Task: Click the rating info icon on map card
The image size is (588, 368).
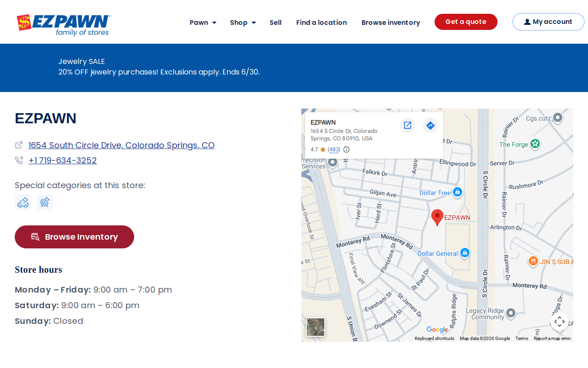Action: (x=346, y=149)
